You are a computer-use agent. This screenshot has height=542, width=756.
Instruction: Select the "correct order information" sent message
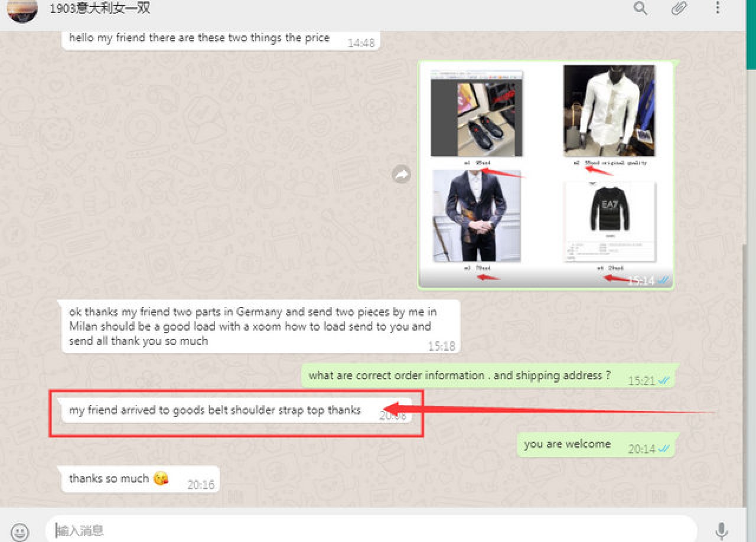click(460, 376)
